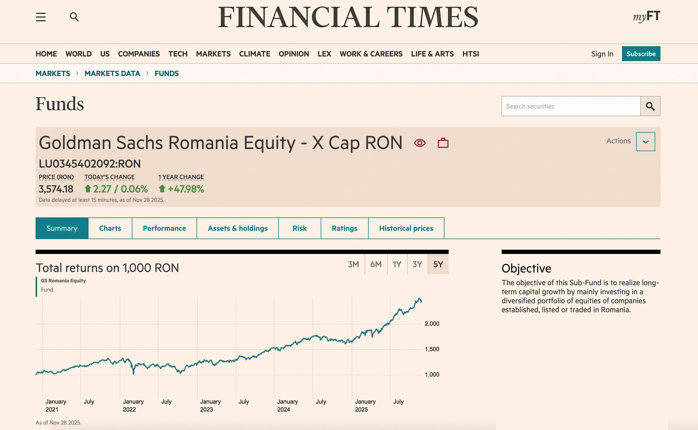Select the 1Y chart range
This screenshot has height=430, width=698.
[397, 264]
